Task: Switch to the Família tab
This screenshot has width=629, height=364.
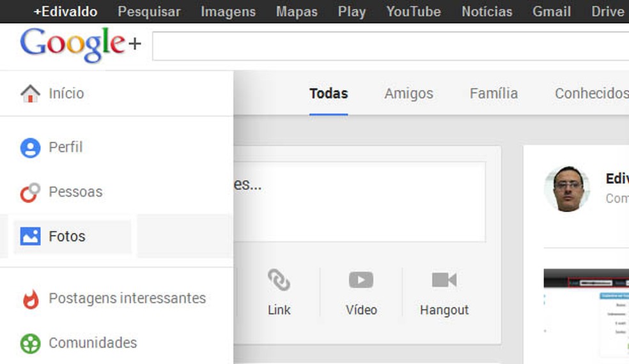Action: 494,93
